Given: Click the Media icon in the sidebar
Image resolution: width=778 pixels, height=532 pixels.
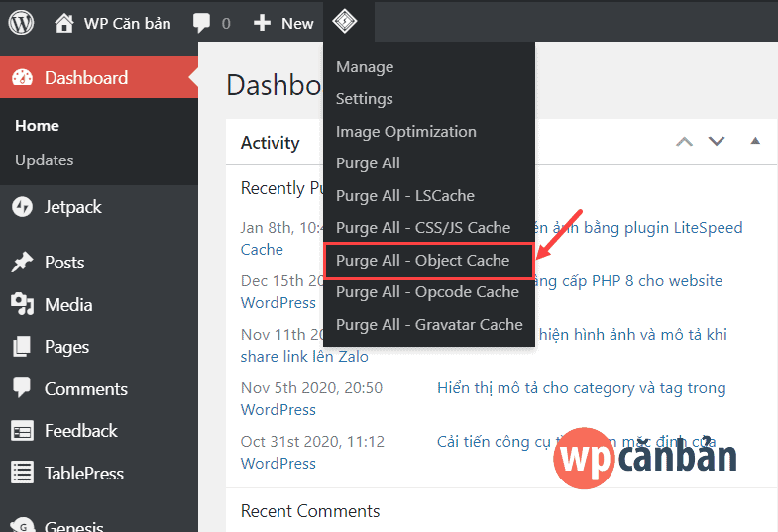Looking at the screenshot, I should 23,304.
